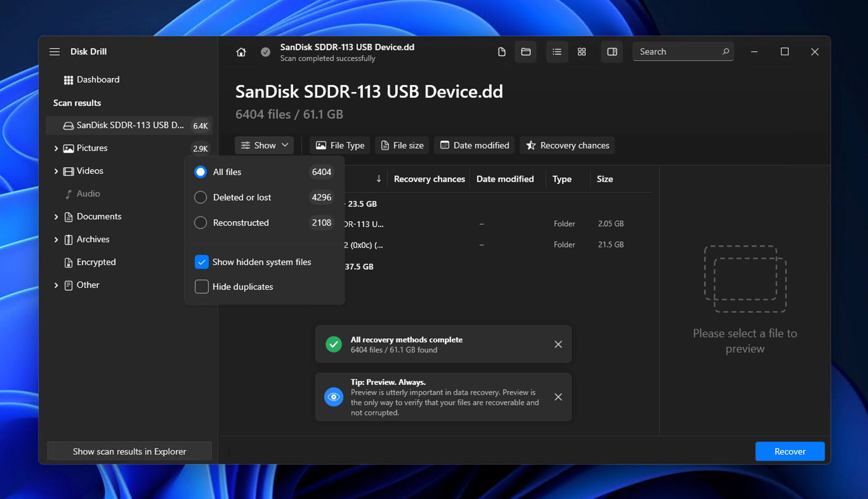Select the list view layout icon
This screenshot has width=868, height=499.
coord(557,52)
